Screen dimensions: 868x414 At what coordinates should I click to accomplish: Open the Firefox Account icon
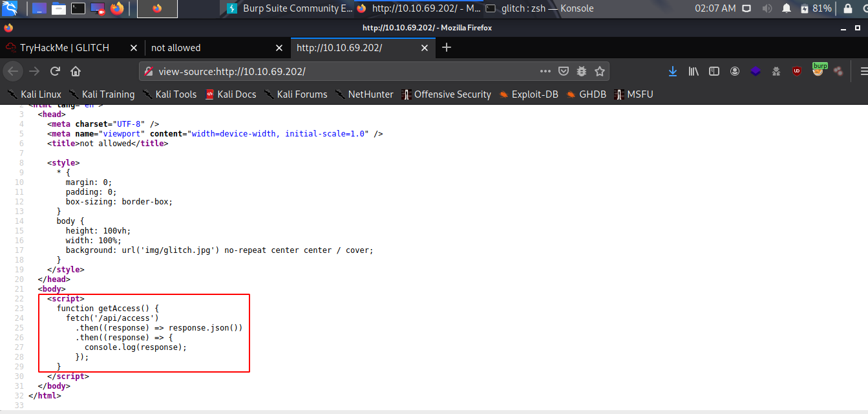(734, 71)
